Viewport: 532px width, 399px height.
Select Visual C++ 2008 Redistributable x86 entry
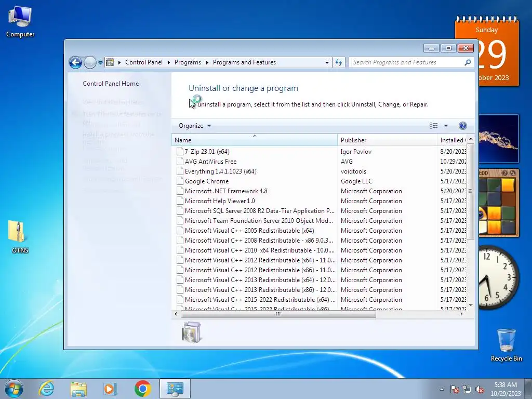[x=259, y=240]
